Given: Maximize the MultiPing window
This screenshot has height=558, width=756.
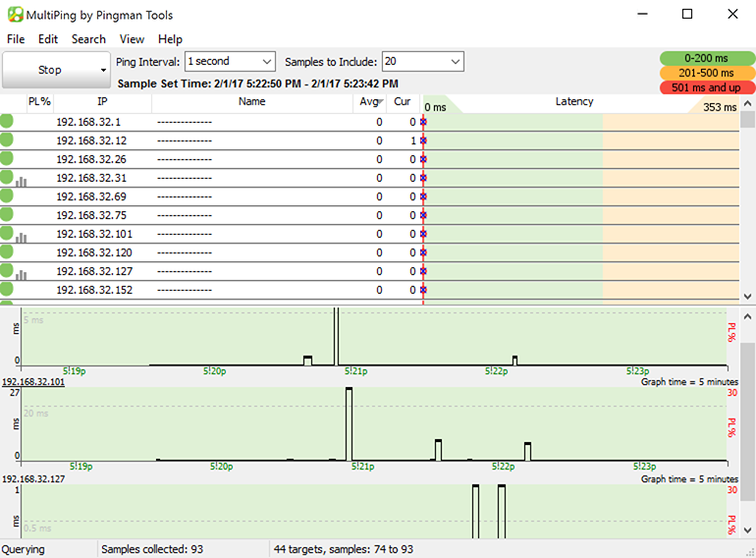Looking at the screenshot, I should (687, 14).
